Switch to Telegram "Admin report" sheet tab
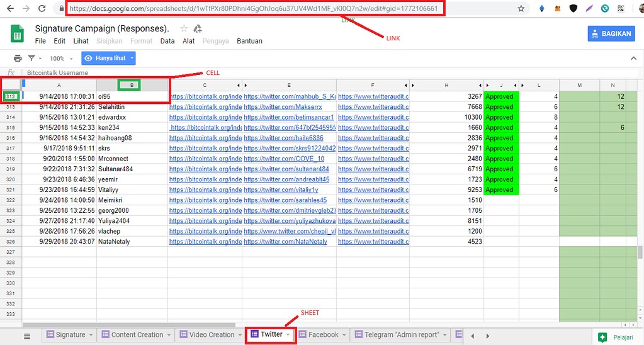The height and width of the screenshot is (345, 644). [402, 335]
